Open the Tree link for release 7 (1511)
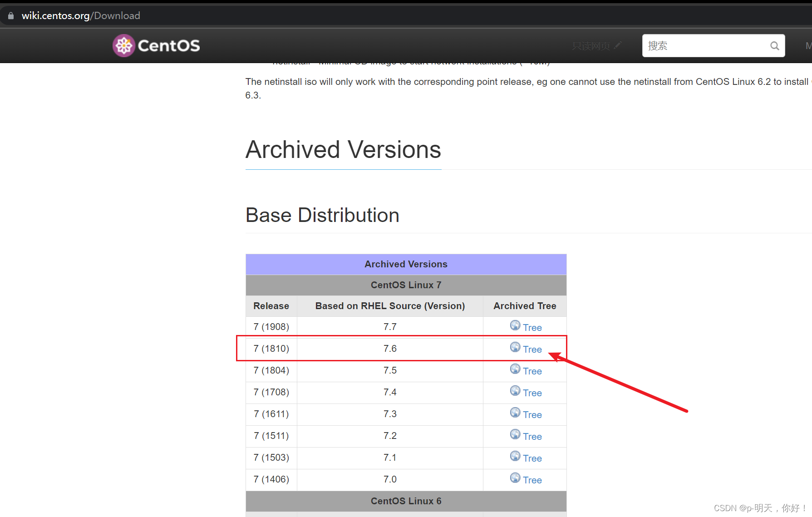Image resolution: width=812 pixels, height=517 pixels. click(532, 437)
